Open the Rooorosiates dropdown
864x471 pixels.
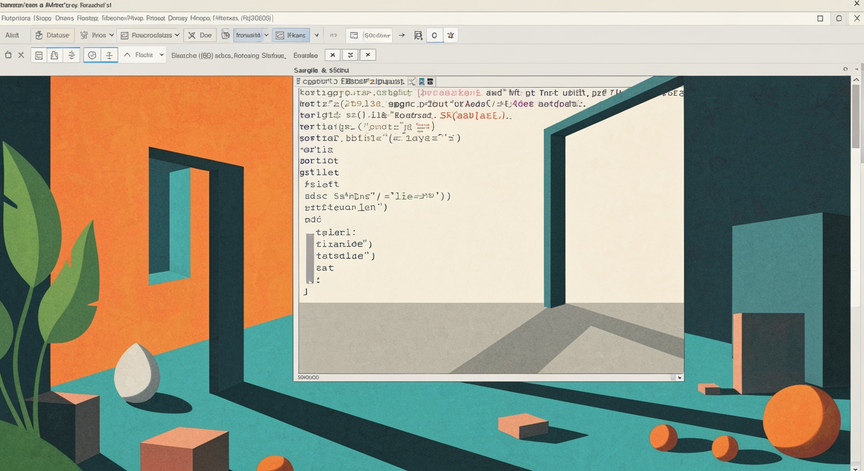[150, 35]
